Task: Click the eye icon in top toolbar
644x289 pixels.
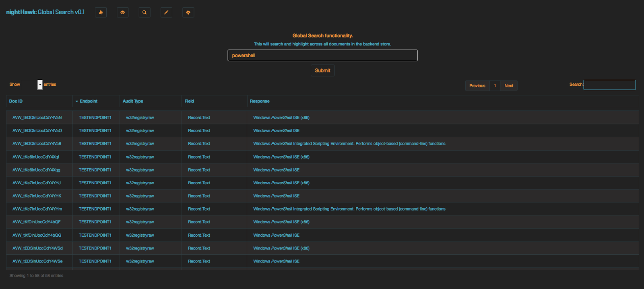Action: [122, 12]
